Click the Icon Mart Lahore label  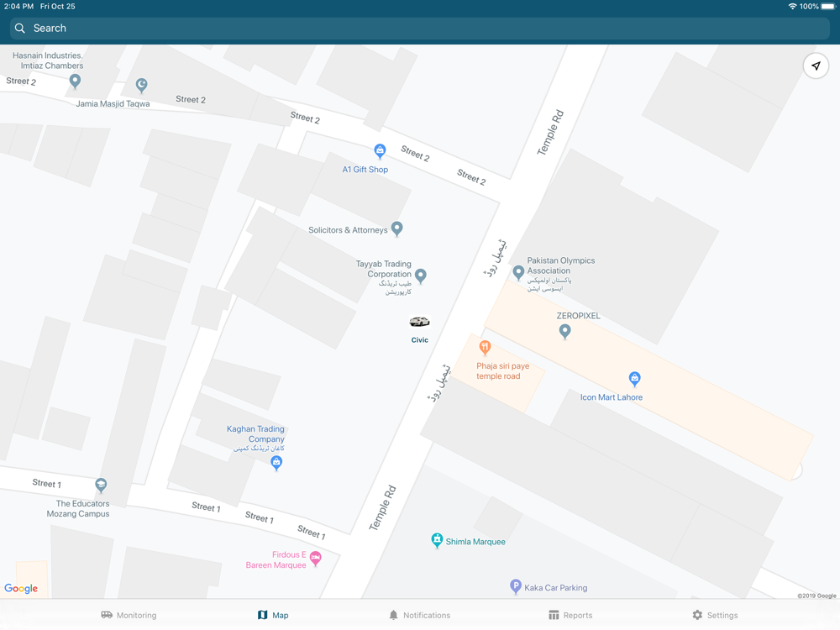pos(612,397)
